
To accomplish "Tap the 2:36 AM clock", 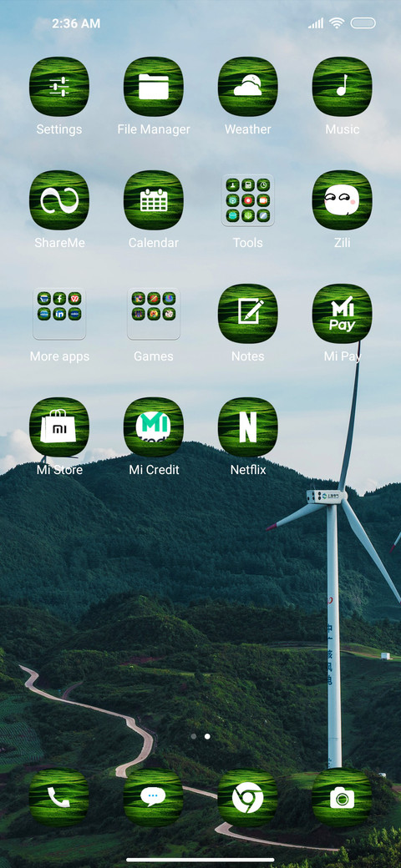I will tap(76, 23).
